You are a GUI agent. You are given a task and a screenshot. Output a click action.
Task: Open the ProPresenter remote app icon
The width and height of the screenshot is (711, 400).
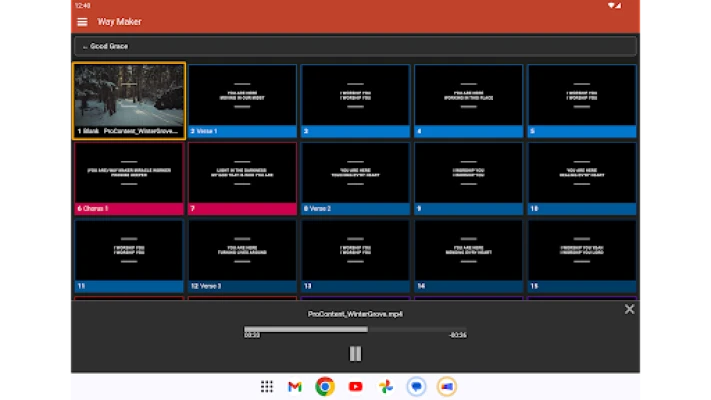(x=447, y=386)
